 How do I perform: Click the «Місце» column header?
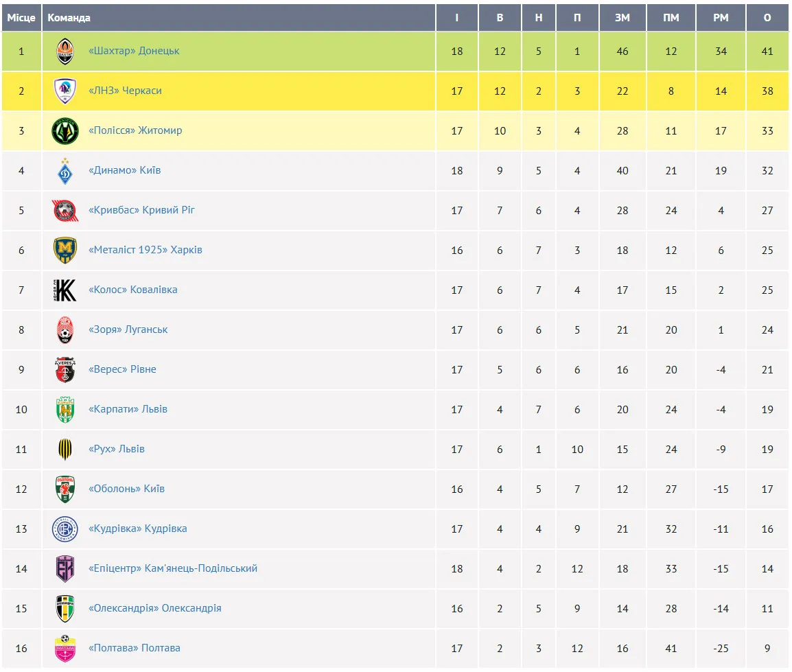(21, 18)
